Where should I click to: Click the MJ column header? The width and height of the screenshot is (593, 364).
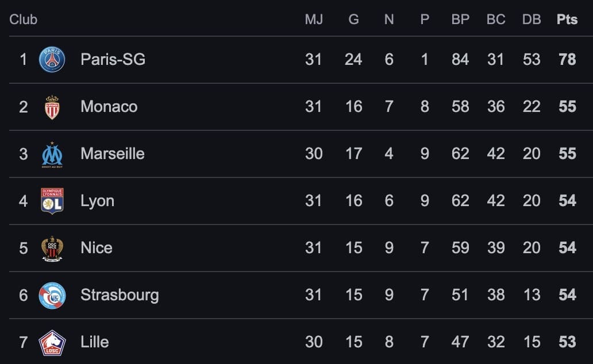(x=314, y=20)
